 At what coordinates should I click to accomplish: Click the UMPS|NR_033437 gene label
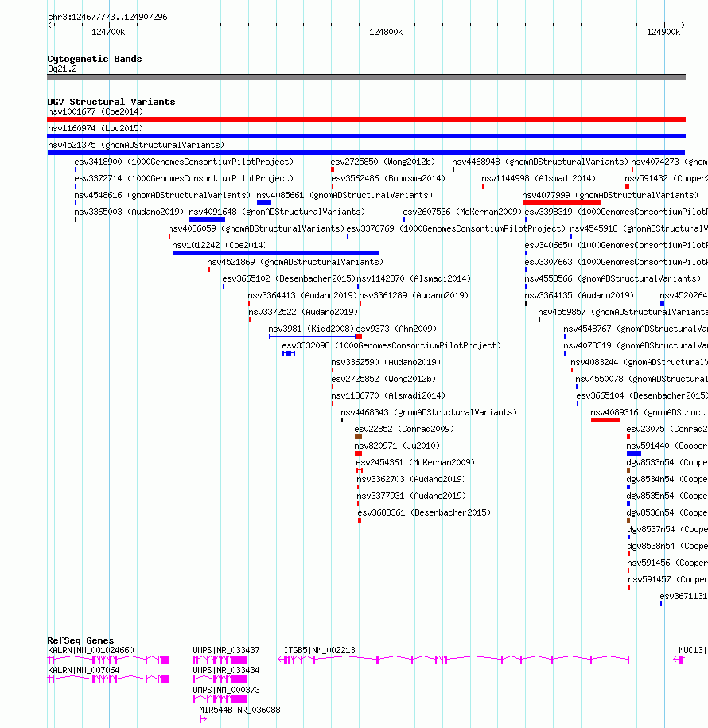click(226, 650)
